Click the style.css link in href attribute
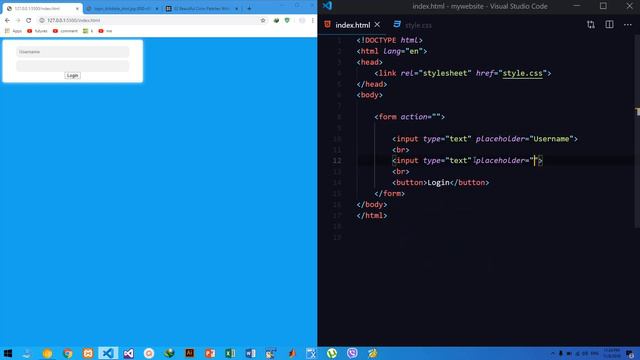Image resolution: width=640 pixels, height=360 pixels. click(x=522, y=73)
